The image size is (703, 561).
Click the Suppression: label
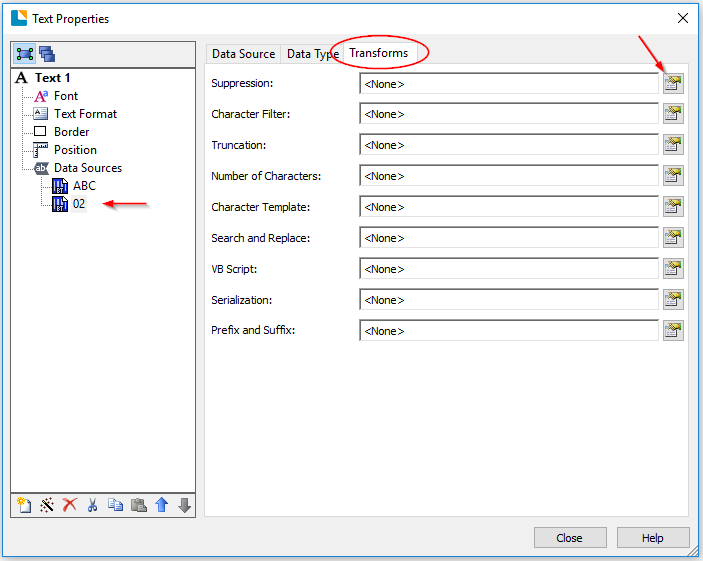242,83
